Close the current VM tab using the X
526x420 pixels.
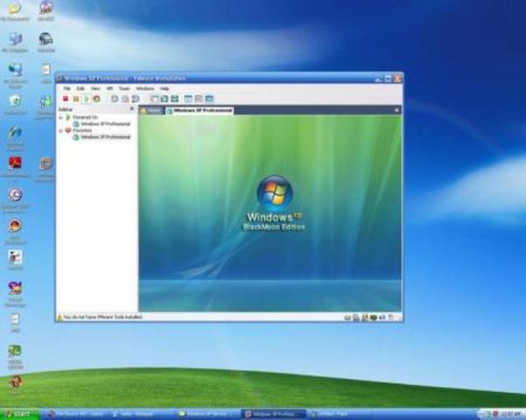tap(396, 110)
